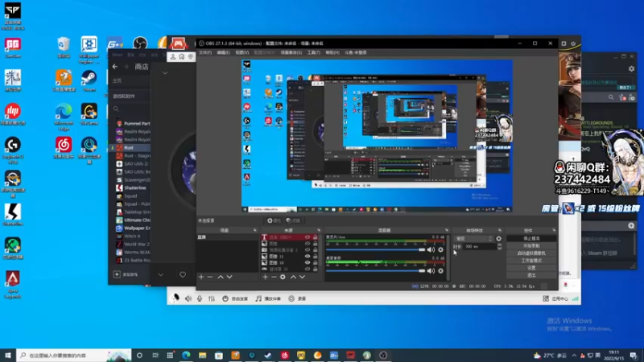Viewport: 644px width, 362px height.
Task: Toggle visibility eye of the text source
Action: click(x=308, y=237)
